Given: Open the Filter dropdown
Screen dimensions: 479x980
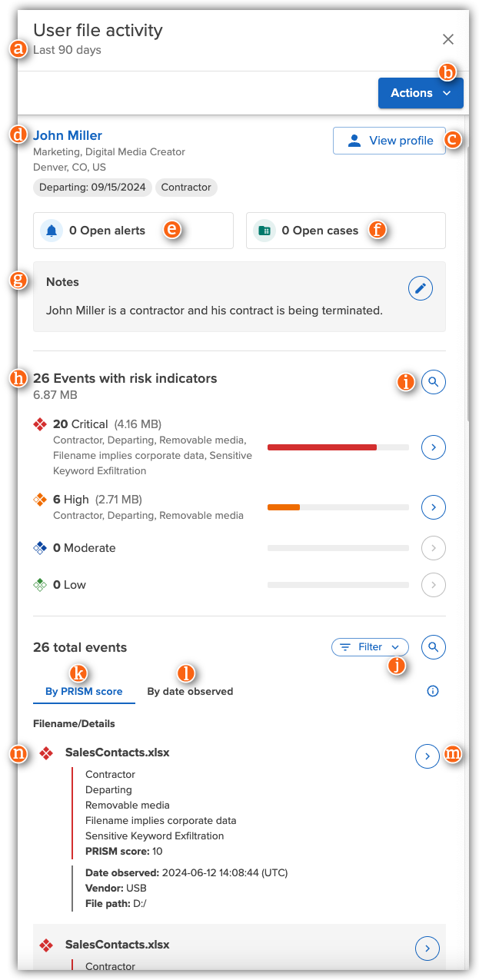Looking at the screenshot, I should tap(370, 646).
